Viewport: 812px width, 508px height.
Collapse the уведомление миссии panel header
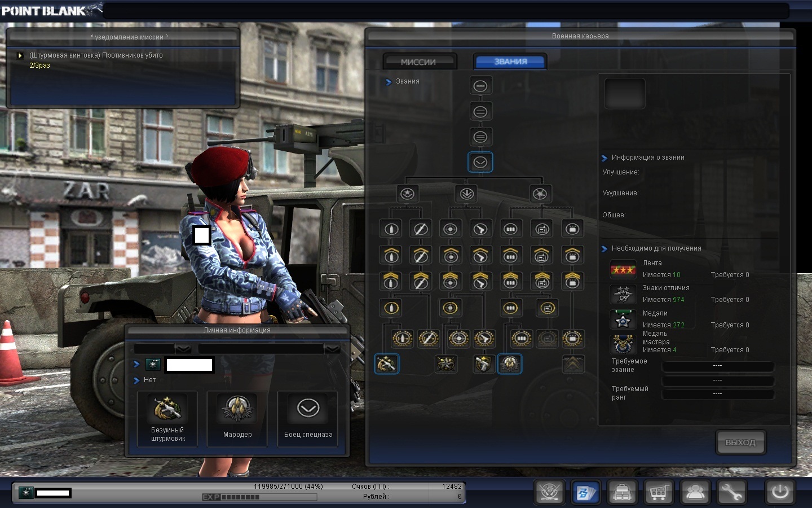129,37
